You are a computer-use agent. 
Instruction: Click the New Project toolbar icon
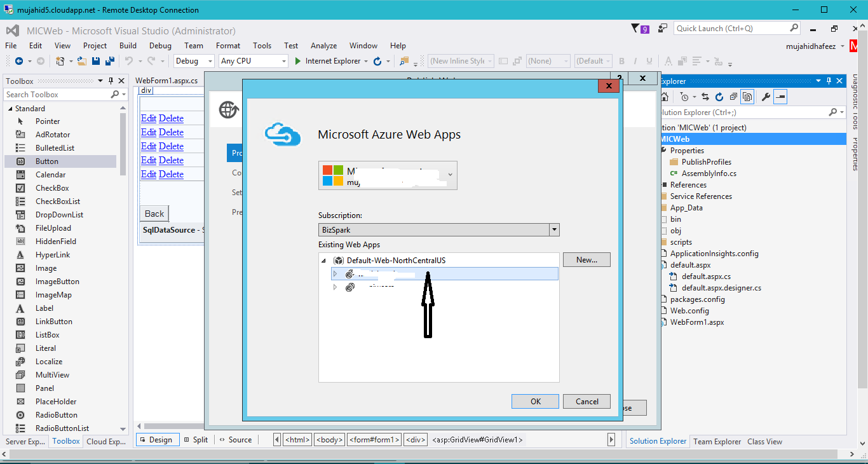point(60,61)
